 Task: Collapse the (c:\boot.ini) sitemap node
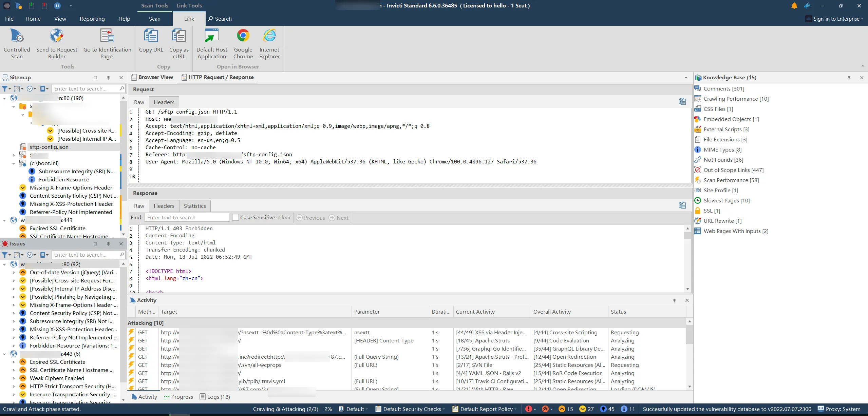click(14, 163)
